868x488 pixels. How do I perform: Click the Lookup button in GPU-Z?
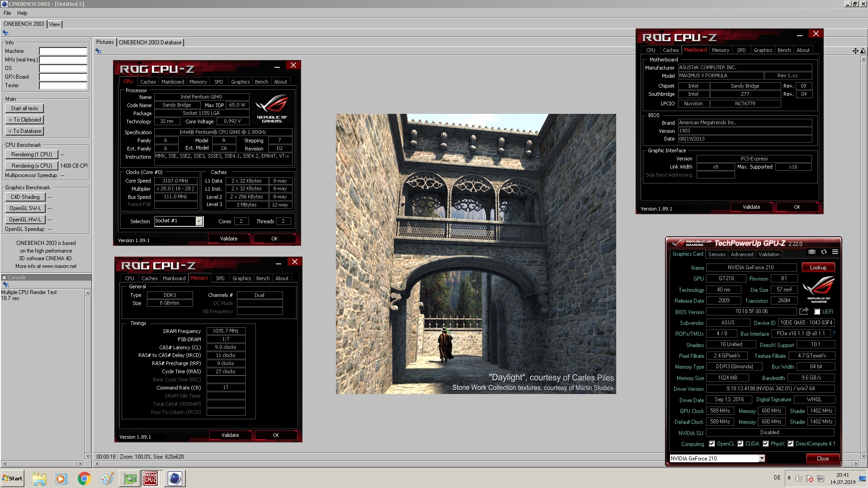point(818,267)
